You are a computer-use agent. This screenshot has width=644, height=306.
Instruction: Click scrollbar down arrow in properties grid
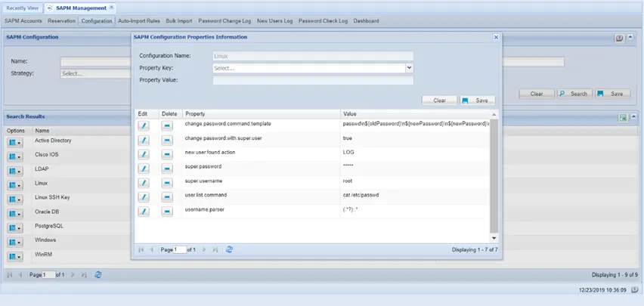(x=494, y=238)
